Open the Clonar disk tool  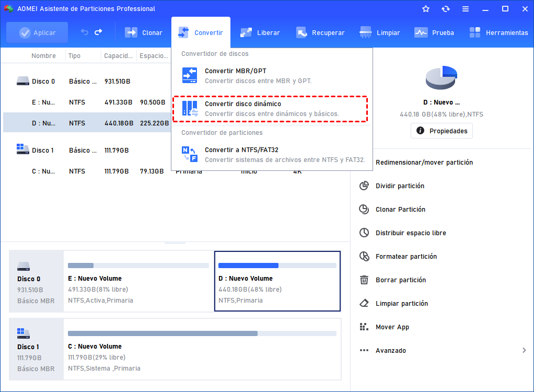144,32
